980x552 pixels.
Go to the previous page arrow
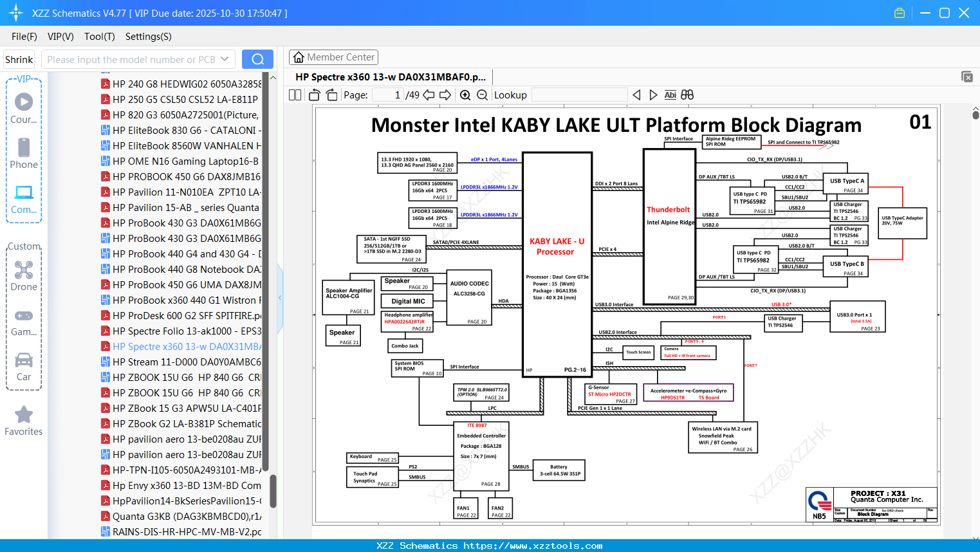pos(429,95)
